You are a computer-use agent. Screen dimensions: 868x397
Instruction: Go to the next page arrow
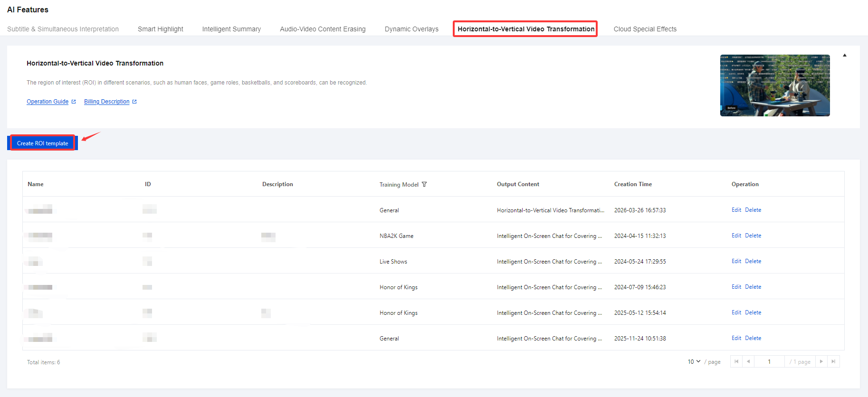pyautogui.click(x=821, y=362)
